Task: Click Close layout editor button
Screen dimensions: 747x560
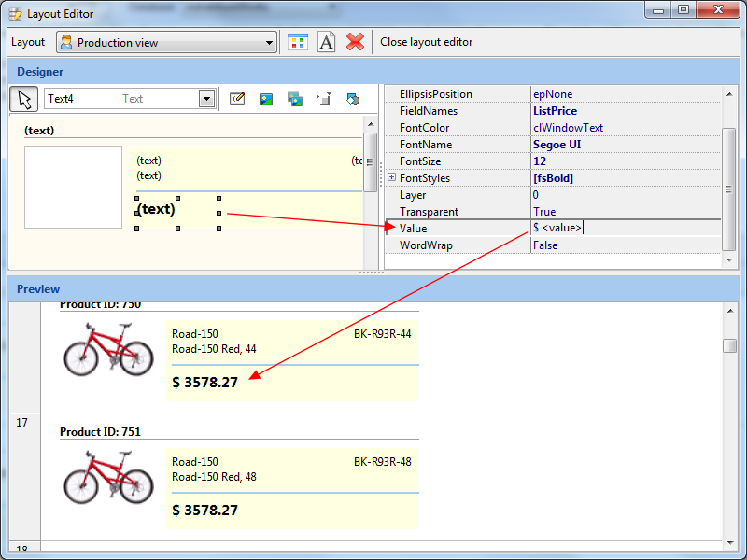Action: click(x=426, y=42)
